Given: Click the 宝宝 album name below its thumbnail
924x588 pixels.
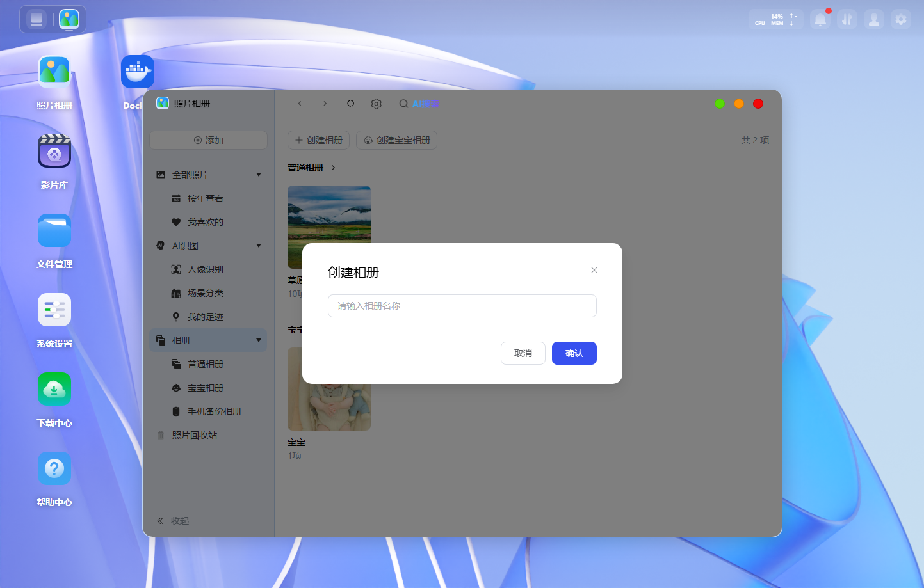Looking at the screenshot, I should [296, 443].
